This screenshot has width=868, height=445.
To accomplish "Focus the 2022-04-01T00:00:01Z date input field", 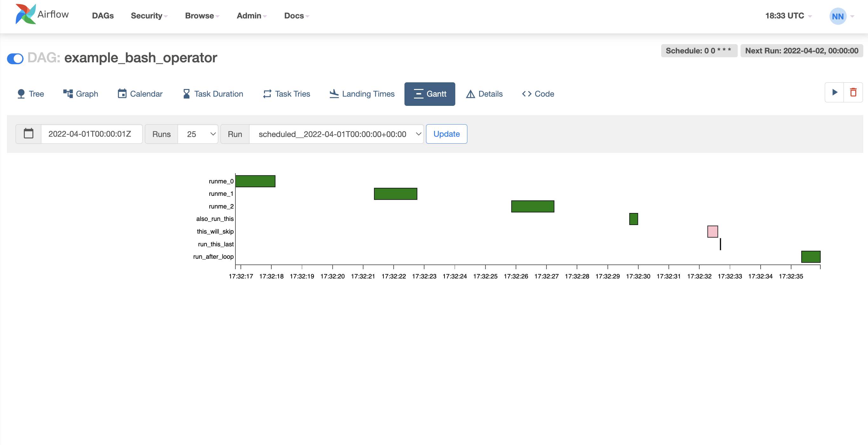I will 92,134.
